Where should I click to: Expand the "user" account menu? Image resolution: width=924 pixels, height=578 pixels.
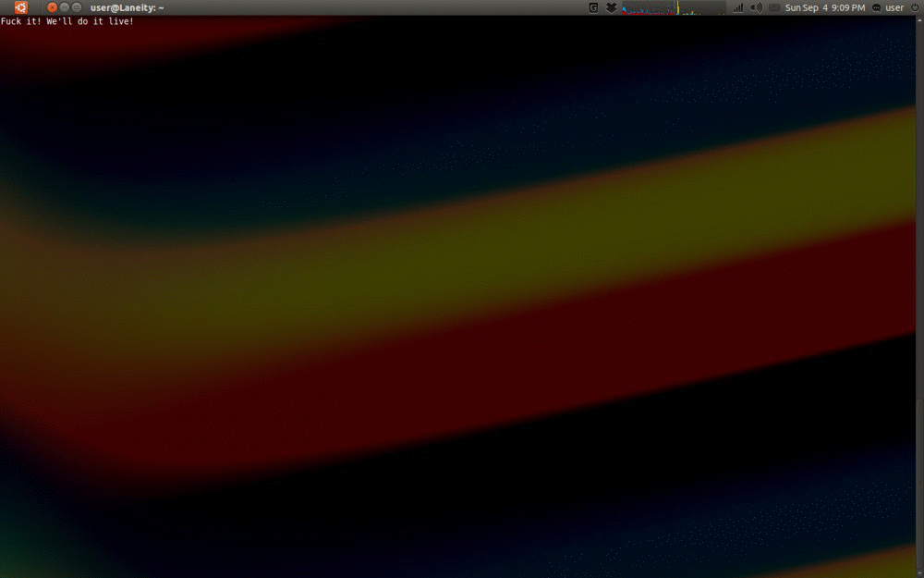(x=894, y=7)
